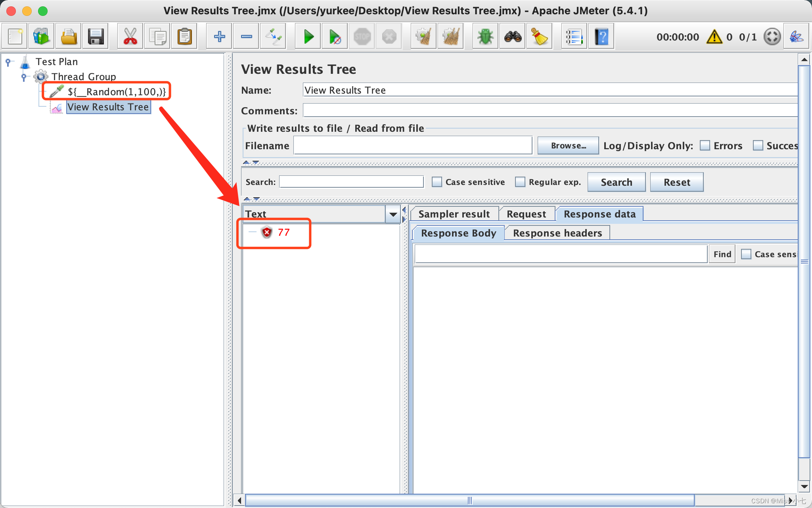Click collapse arrows below the Search panel
The width and height of the screenshot is (812, 508).
(x=251, y=198)
